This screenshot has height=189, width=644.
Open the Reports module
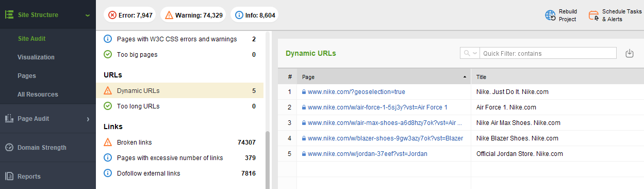pyautogui.click(x=29, y=177)
